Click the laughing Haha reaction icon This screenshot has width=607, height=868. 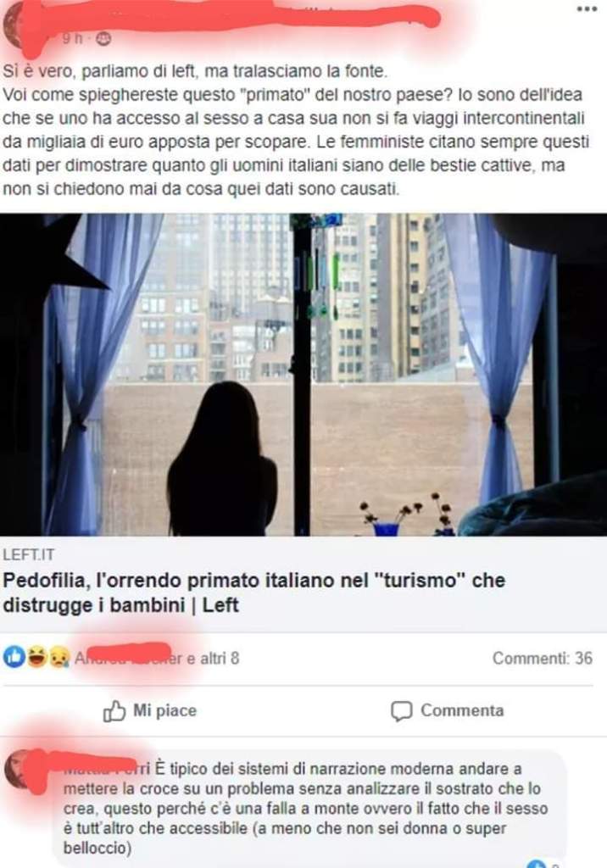(x=36, y=658)
